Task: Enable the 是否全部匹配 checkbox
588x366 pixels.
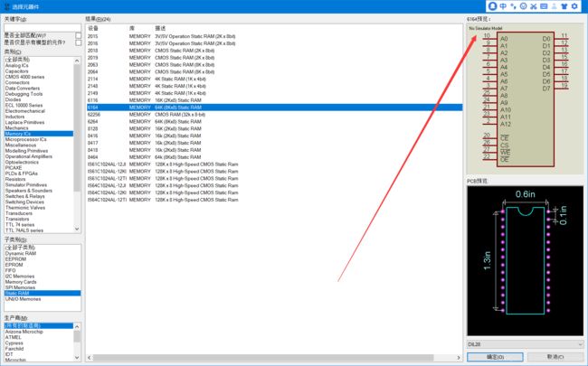Action: coord(78,35)
